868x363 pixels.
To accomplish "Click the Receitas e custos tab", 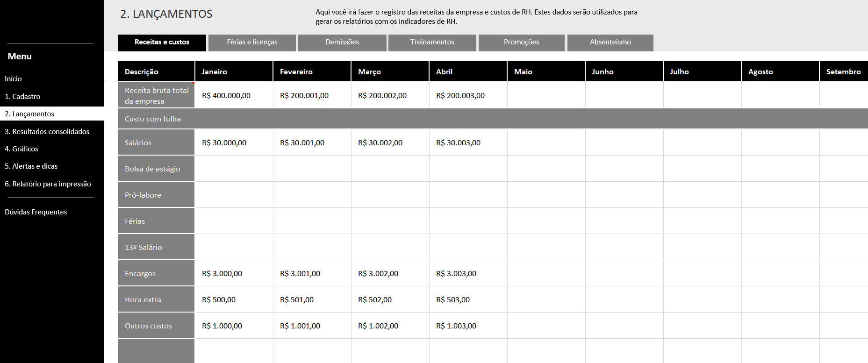I will [x=162, y=43].
